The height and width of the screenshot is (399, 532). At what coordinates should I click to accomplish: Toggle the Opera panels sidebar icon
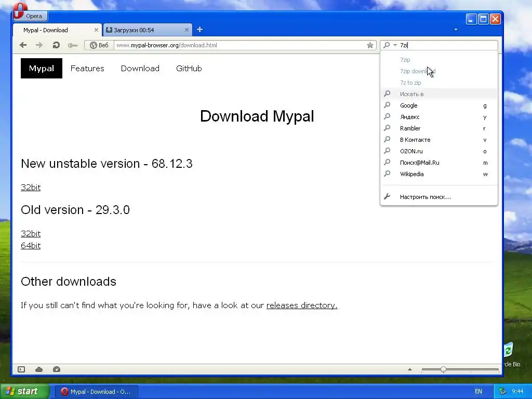(21, 369)
